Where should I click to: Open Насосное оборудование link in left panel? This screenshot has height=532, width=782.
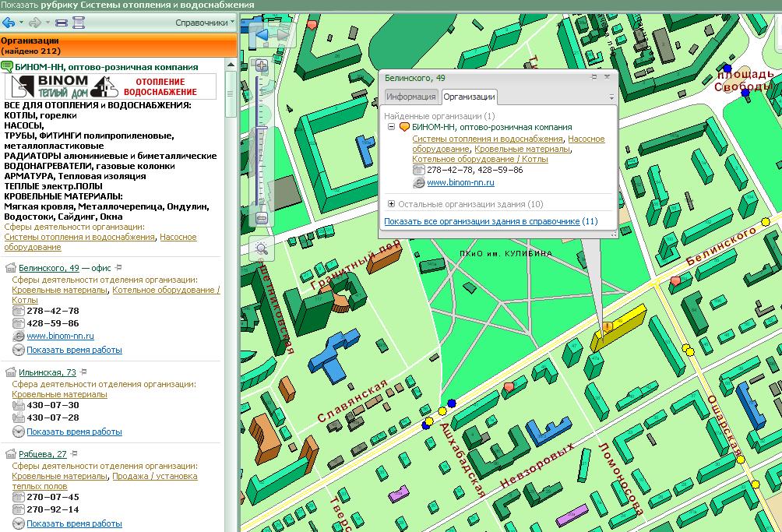(100, 241)
